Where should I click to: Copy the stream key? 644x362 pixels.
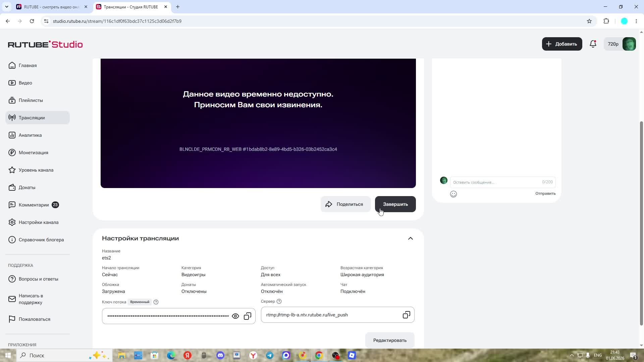[x=248, y=316]
